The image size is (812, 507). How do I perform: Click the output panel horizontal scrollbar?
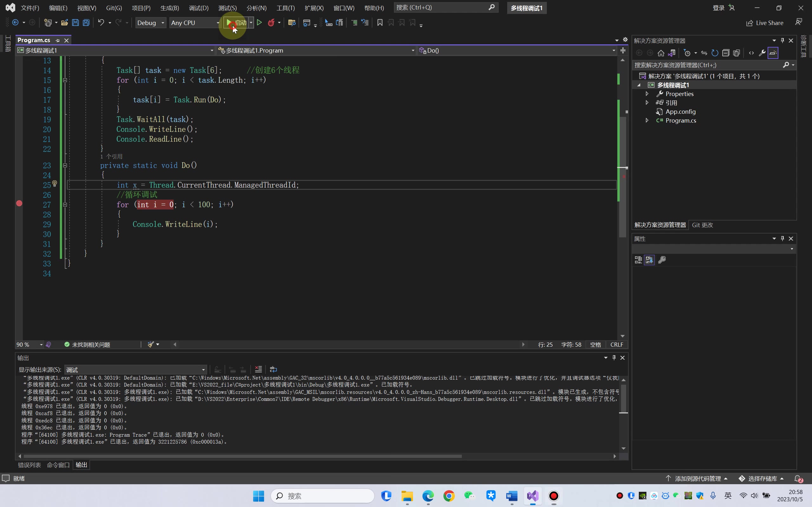click(x=242, y=456)
